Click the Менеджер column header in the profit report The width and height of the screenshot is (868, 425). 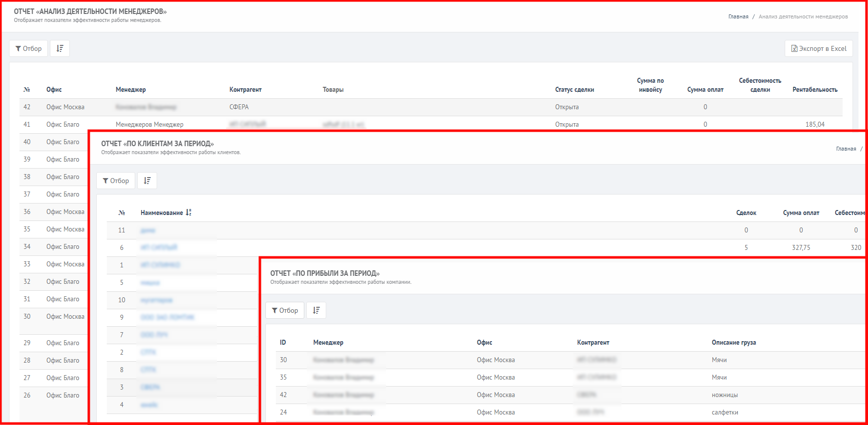coord(328,342)
